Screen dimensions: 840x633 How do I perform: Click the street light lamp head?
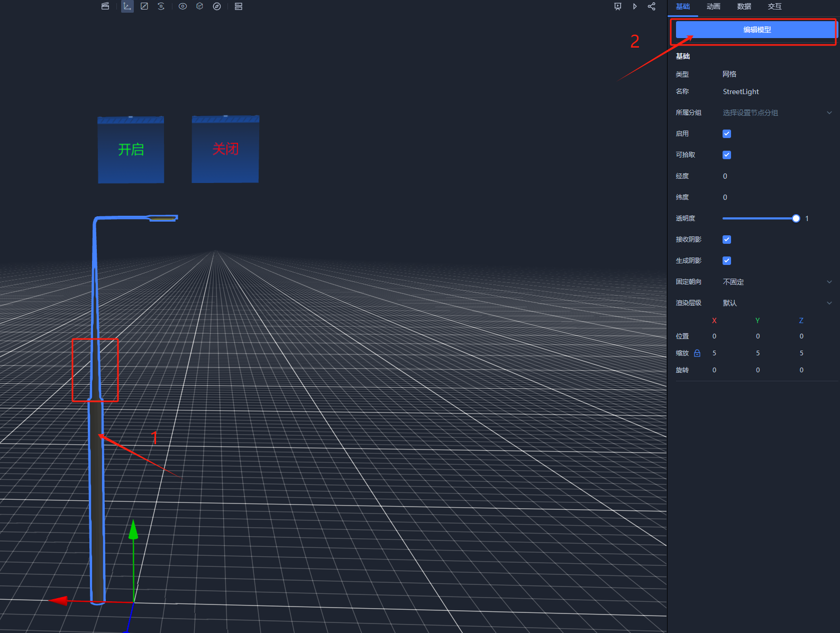pos(162,218)
